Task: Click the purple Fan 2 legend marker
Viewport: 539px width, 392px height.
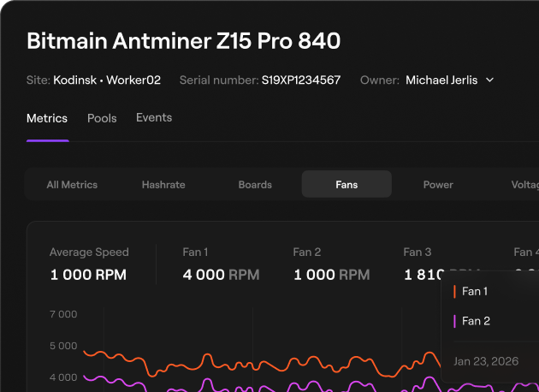Action: [x=454, y=321]
